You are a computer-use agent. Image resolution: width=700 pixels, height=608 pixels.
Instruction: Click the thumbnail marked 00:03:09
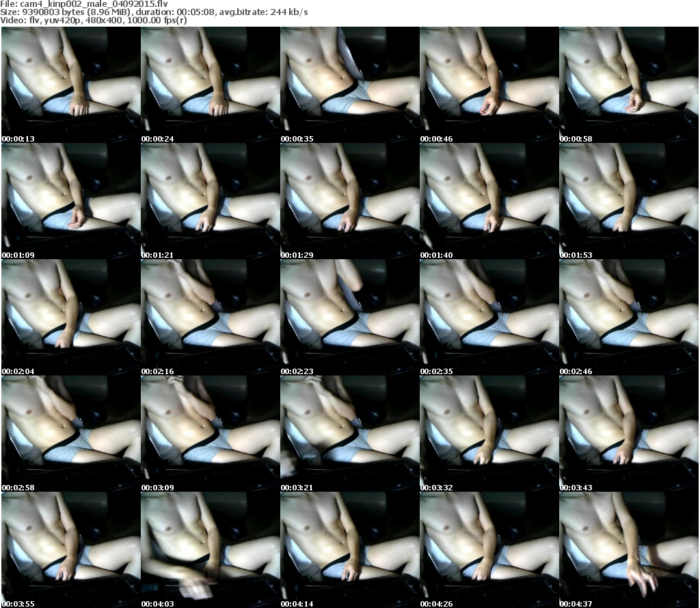click(x=211, y=434)
